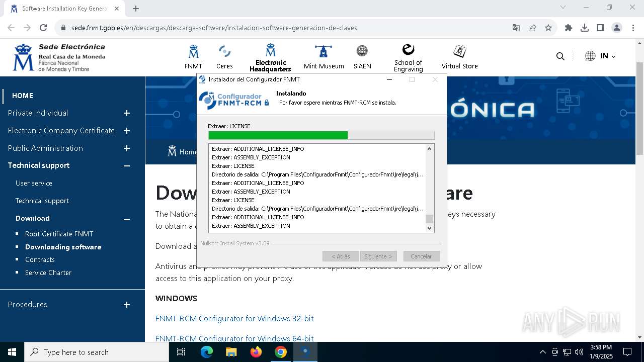Open Chrome three-dot menu

click(633, 28)
